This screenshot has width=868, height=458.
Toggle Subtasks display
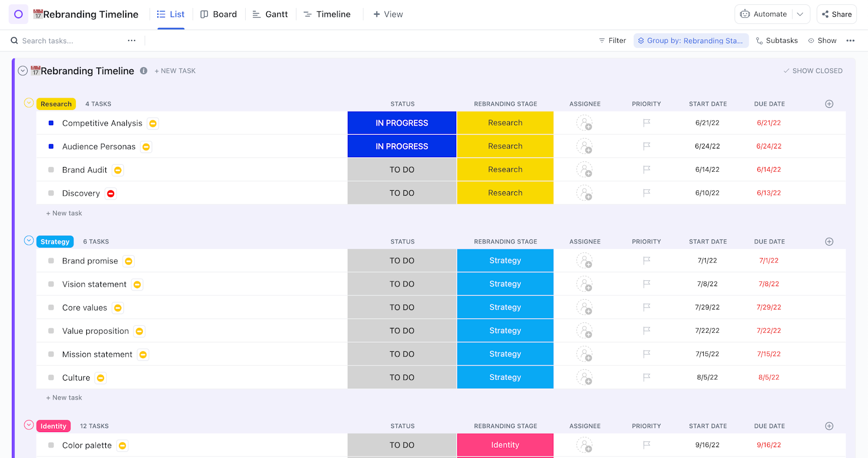click(777, 41)
